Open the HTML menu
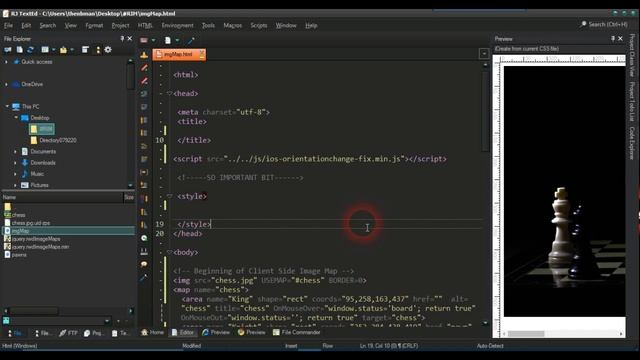 [145, 25]
